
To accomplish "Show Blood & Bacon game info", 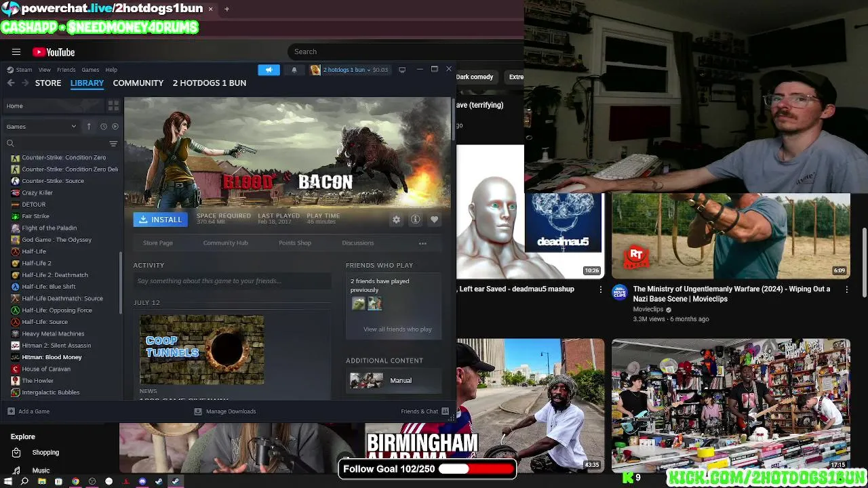I will [x=415, y=220].
